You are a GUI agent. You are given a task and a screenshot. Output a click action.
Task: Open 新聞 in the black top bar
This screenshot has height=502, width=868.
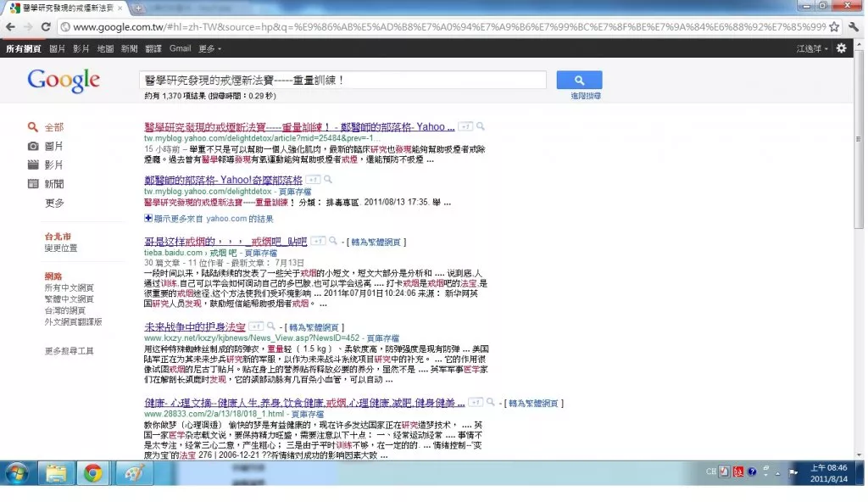pos(129,49)
